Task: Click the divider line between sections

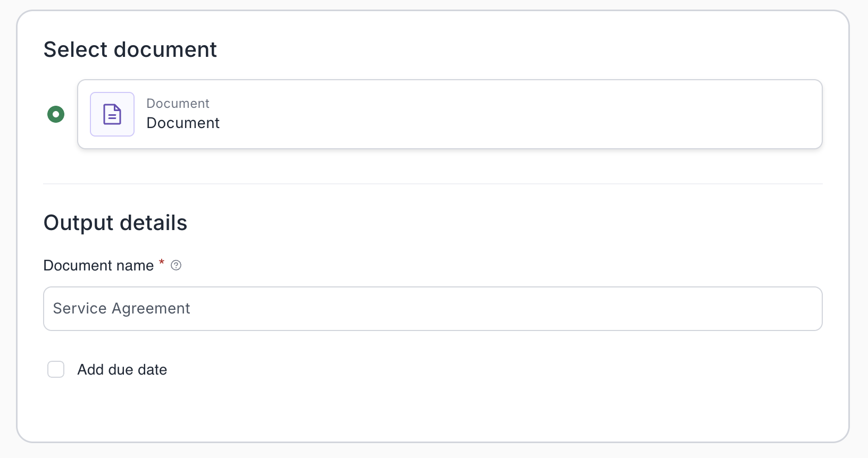Action: tap(432, 184)
